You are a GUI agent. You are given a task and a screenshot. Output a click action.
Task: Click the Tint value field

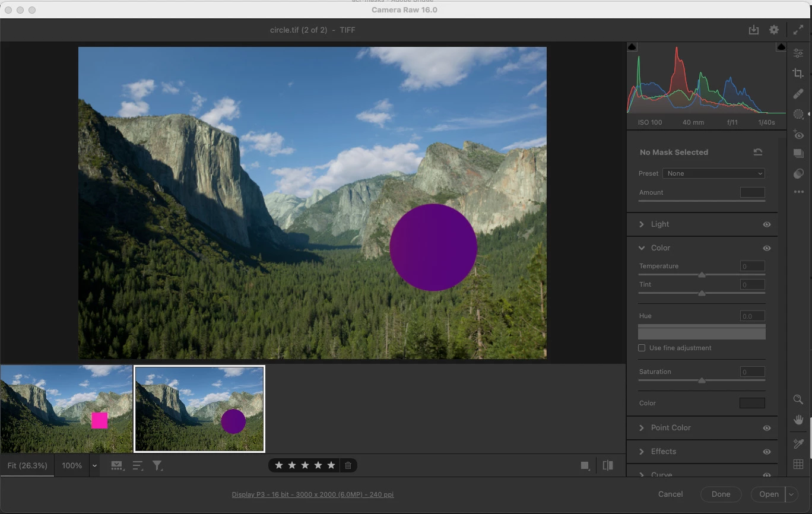click(x=752, y=284)
